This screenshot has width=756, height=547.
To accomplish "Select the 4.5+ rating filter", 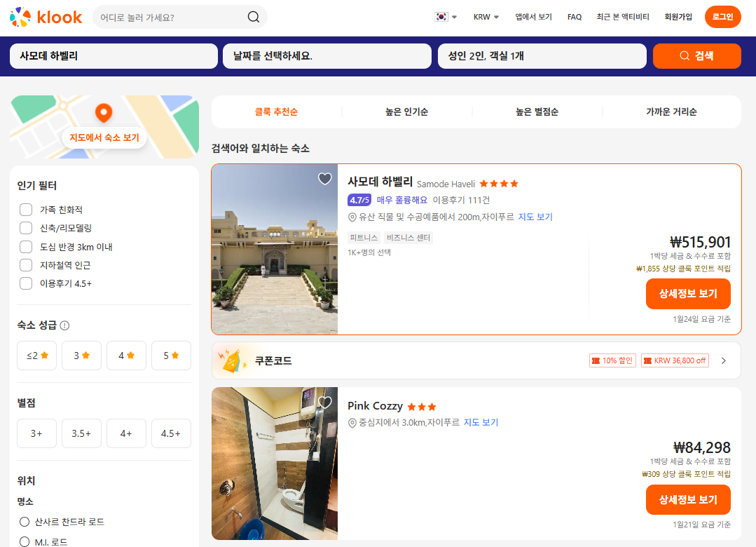I will [x=171, y=433].
